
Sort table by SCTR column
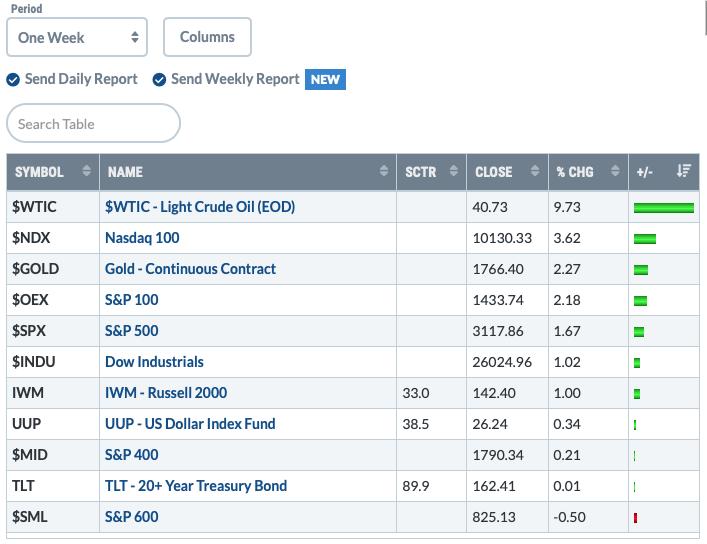(x=431, y=172)
